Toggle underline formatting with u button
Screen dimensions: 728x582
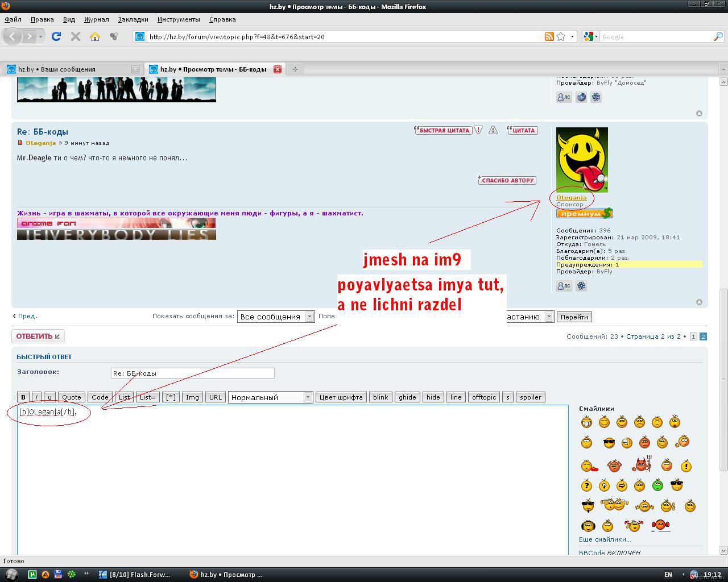click(x=49, y=397)
